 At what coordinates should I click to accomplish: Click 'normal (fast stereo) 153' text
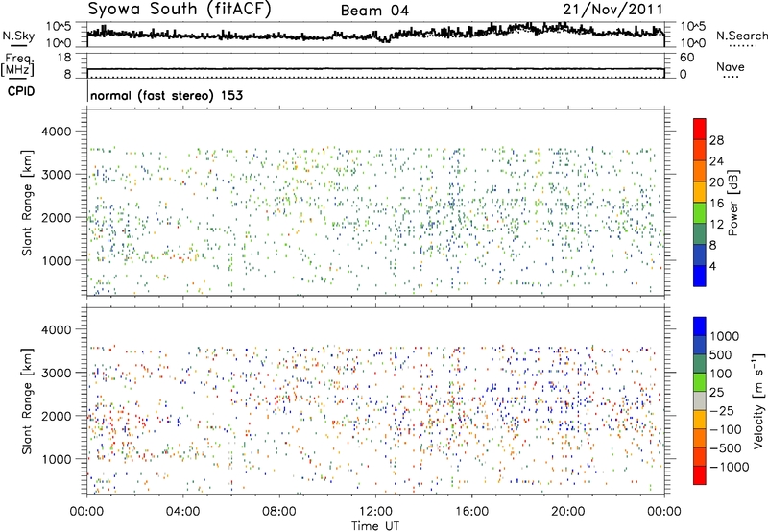click(x=166, y=95)
